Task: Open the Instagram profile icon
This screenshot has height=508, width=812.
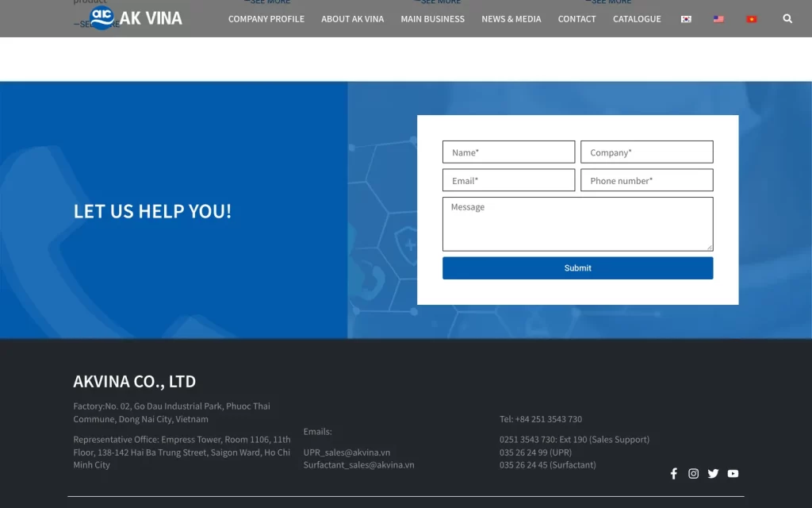Action: 693,473
